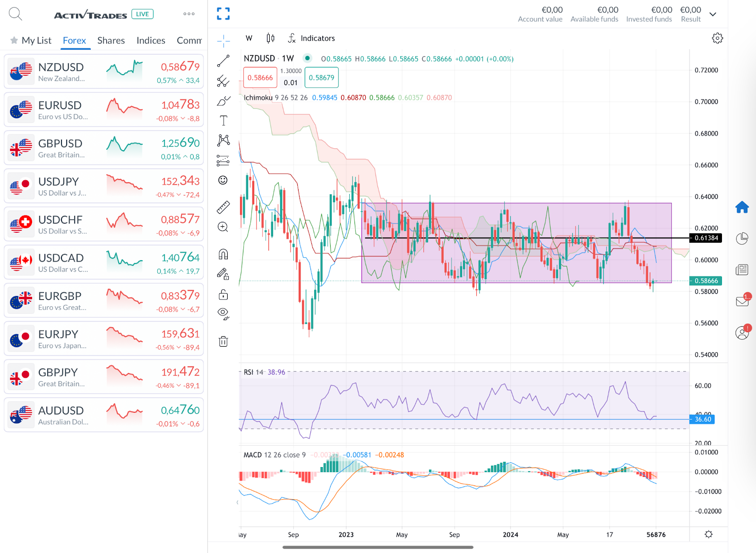
Task: Select the USDCHF instrument row
Action: point(104,224)
